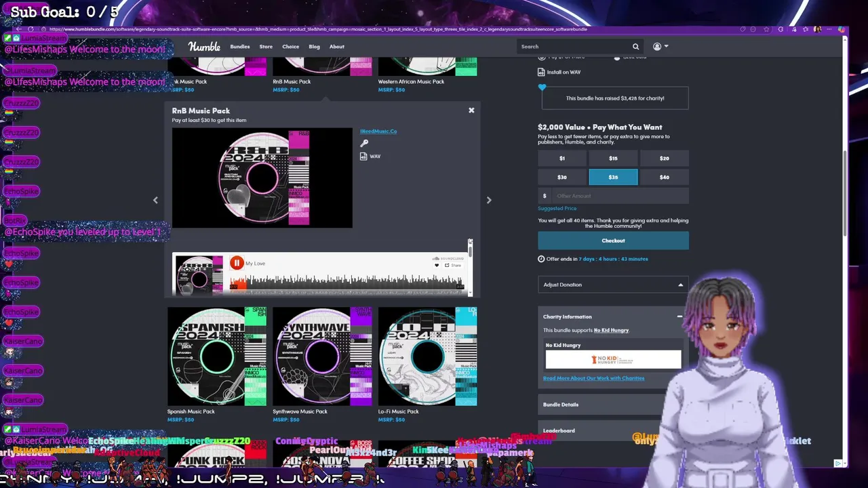Open the browser three-dot settings menu
868x488 pixels.
(x=829, y=29)
